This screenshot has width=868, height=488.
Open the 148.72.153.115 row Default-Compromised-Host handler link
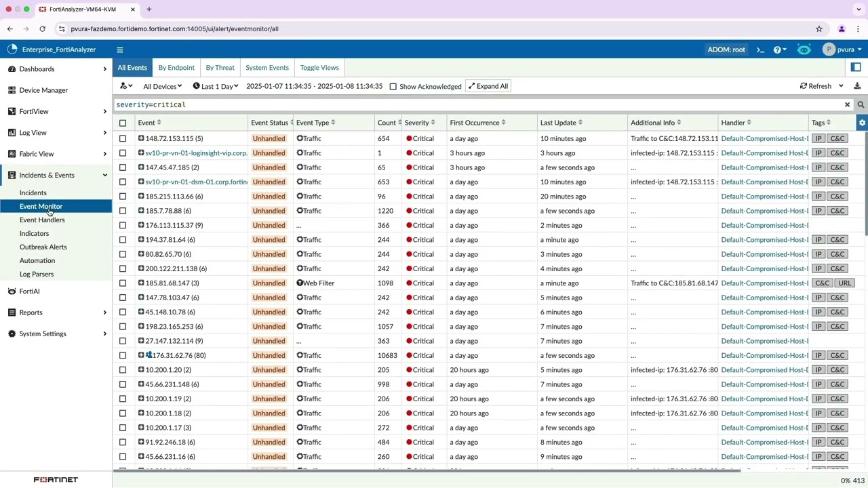[x=764, y=138]
